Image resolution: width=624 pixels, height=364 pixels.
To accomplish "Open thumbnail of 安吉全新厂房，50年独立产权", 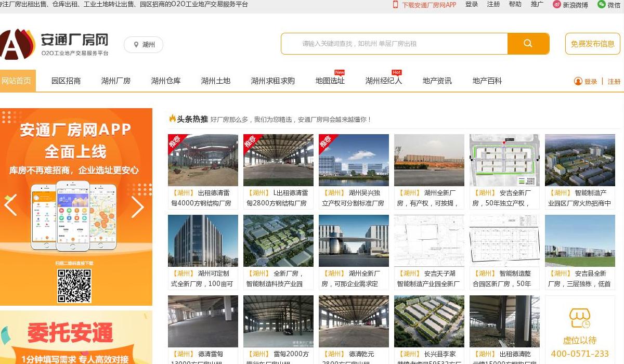I will click(504, 160).
